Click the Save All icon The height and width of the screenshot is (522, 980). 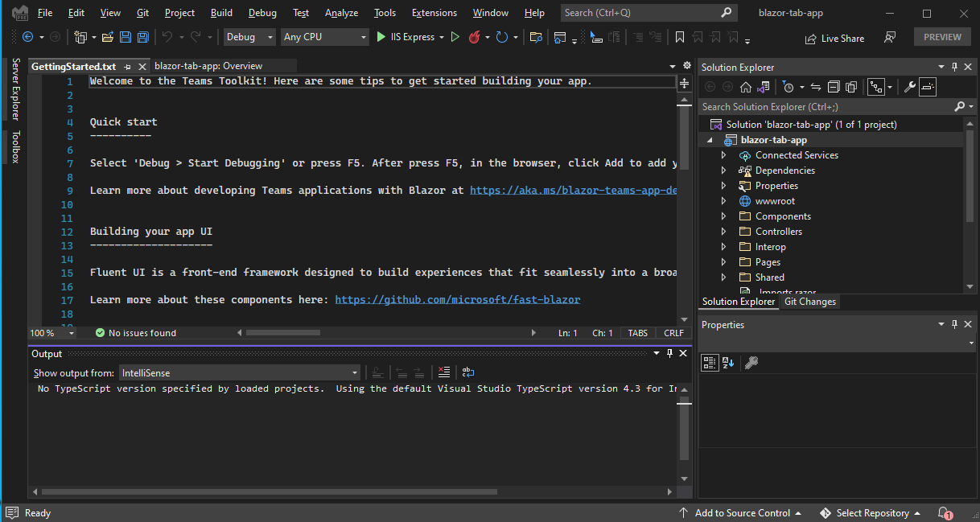click(142, 37)
